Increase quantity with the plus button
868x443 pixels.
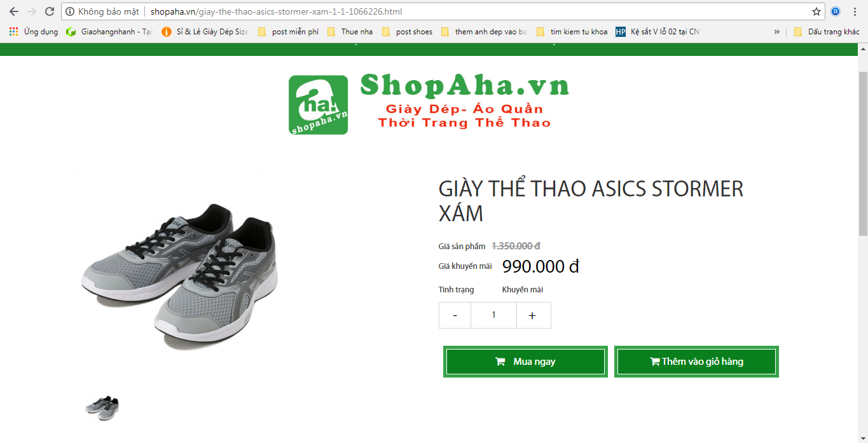[533, 315]
